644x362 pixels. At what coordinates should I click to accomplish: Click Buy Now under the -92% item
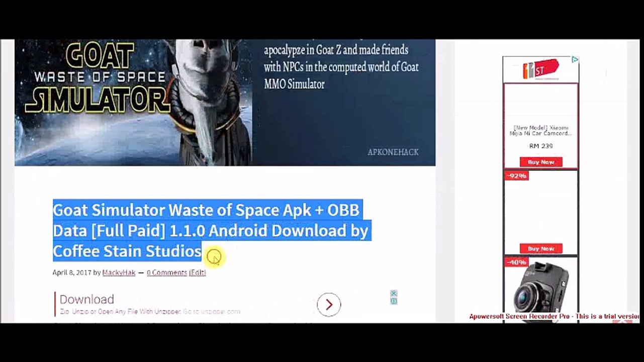pyautogui.click(x=541, y=248)
